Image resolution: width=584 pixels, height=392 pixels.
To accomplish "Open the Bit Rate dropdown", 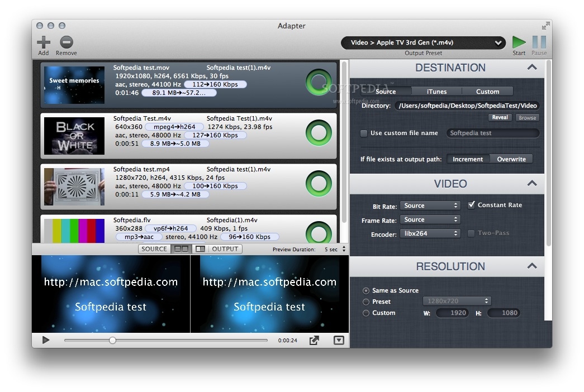I will click(430, 205).
